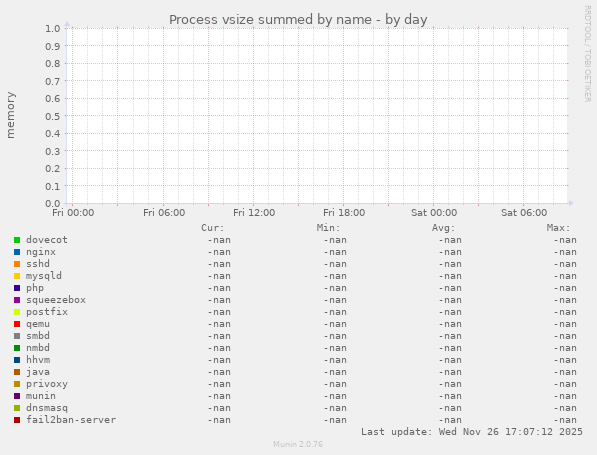Image resolution: width=597 pixels, height=455 pixels.
Task: Click the Max: column header
Action: coord(559,228)
